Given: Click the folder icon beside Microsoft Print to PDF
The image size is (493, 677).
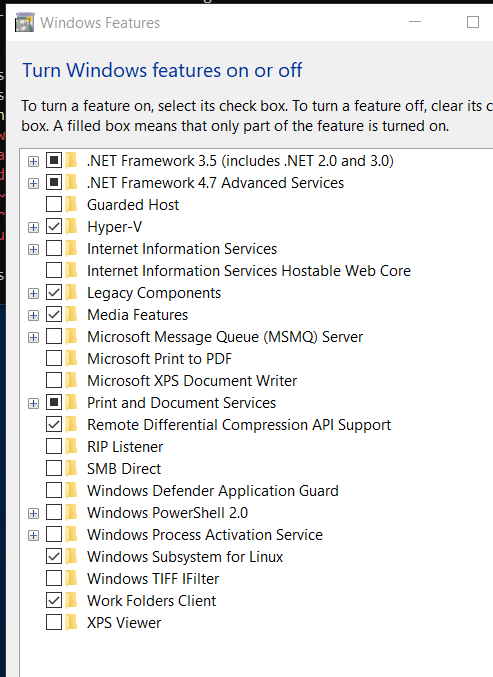Looking at the screenshot, I should [x=72, y=358].
